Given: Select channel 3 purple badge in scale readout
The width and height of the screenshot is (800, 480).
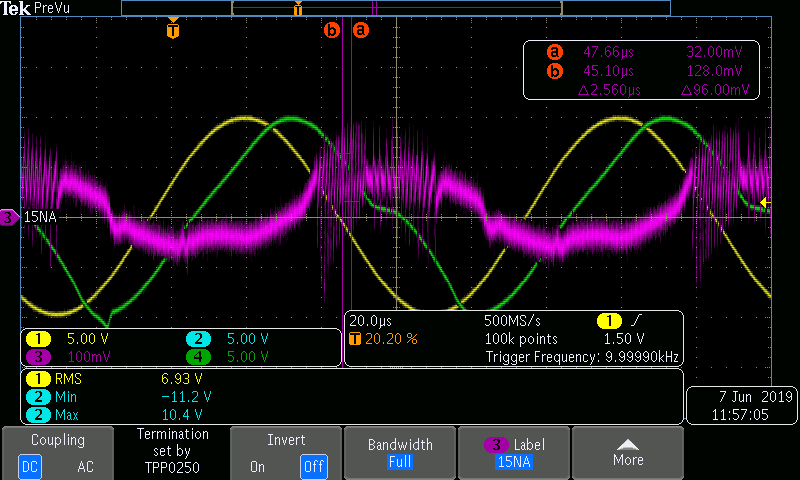Looking at the screenshot, I should click(x=38, y=357).
